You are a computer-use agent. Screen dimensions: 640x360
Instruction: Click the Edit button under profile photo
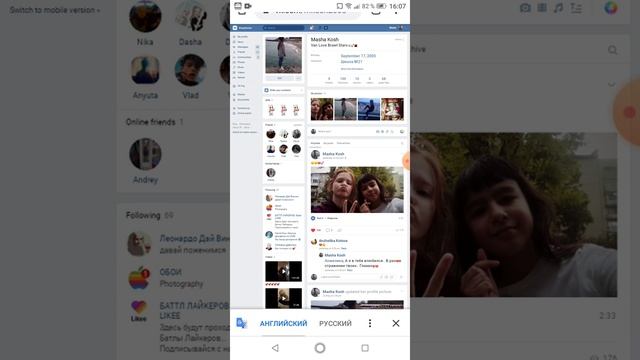[x=280, y=78]
